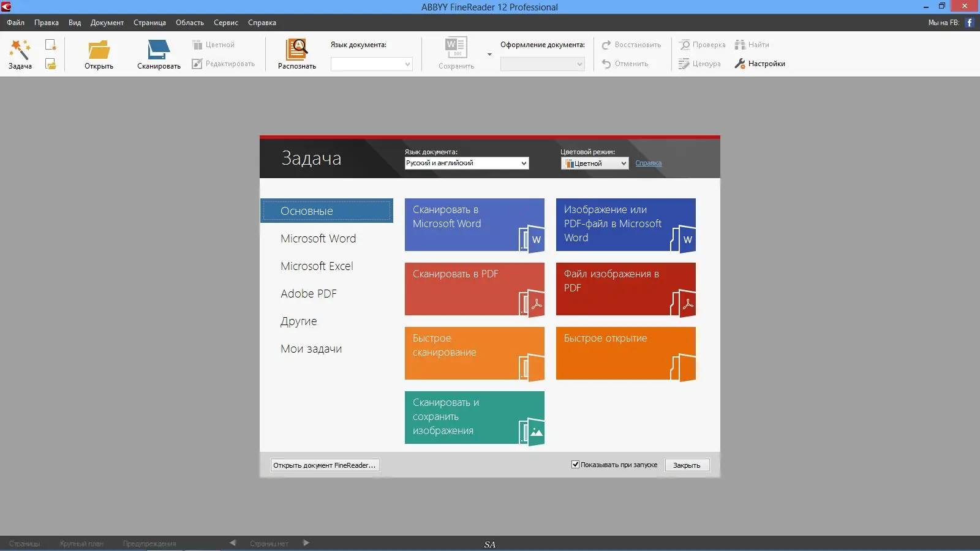This screenshot has height=551, width=980.
Task: Open a file with the Открыть folder icon
Action: pos(99,50)
